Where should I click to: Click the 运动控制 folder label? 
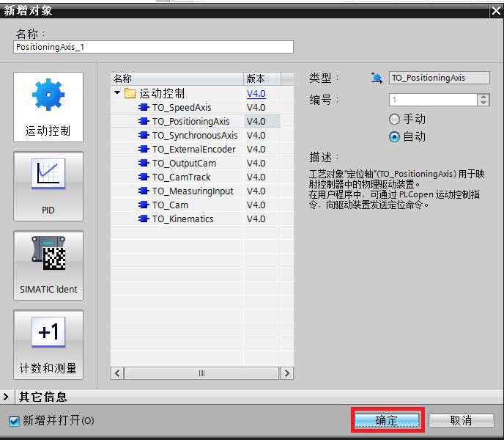[162, 93]
